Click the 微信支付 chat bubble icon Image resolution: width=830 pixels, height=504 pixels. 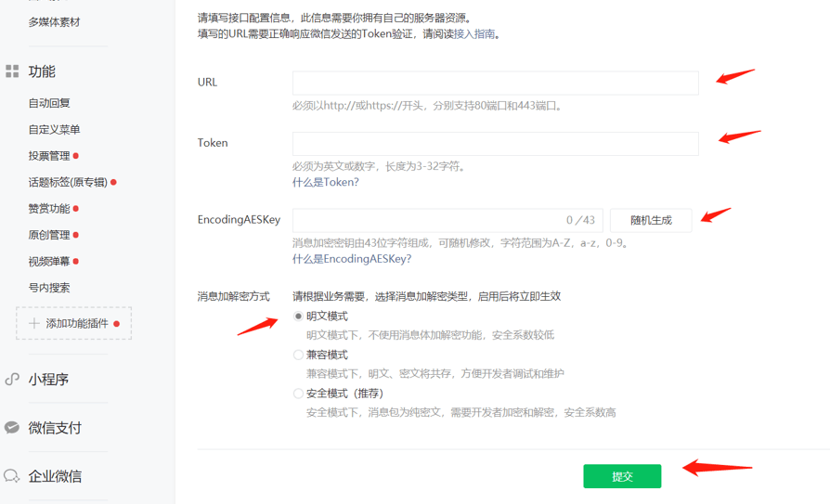click(12, 427)
